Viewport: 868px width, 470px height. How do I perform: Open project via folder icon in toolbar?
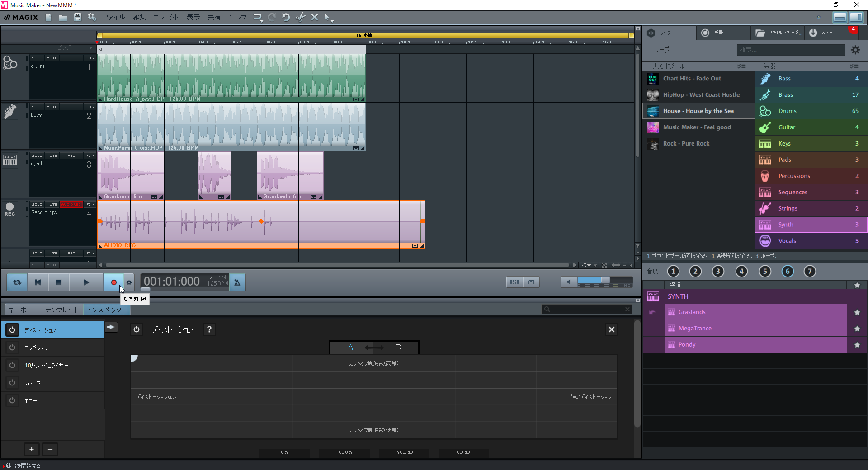63,17
